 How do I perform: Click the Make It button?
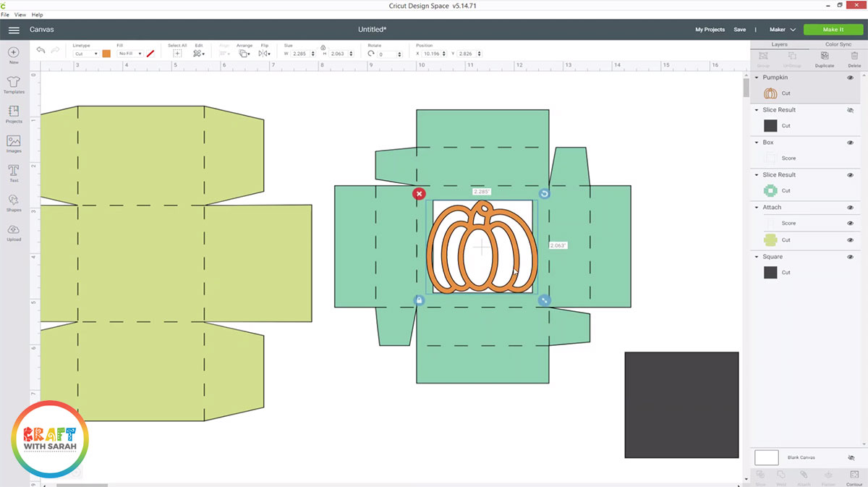[x=833, y=30]
